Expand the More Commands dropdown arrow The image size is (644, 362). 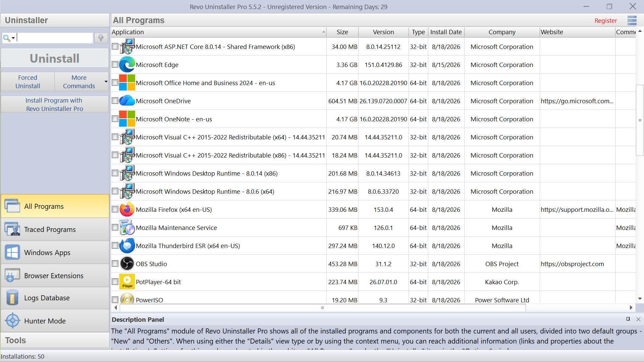coord(106,82)
